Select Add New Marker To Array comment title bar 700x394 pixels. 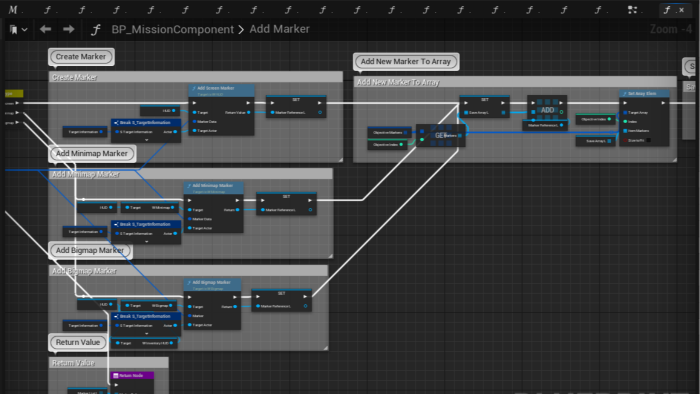tap(515, 82)
